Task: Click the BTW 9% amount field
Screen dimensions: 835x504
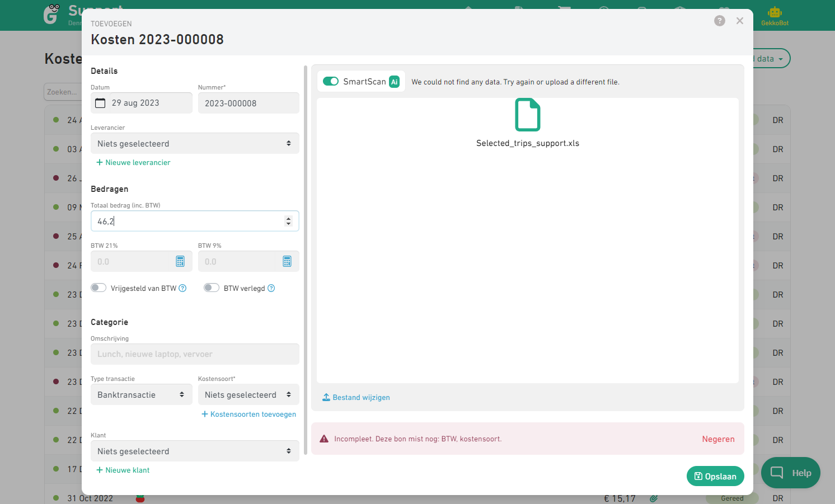Action: 248,261
